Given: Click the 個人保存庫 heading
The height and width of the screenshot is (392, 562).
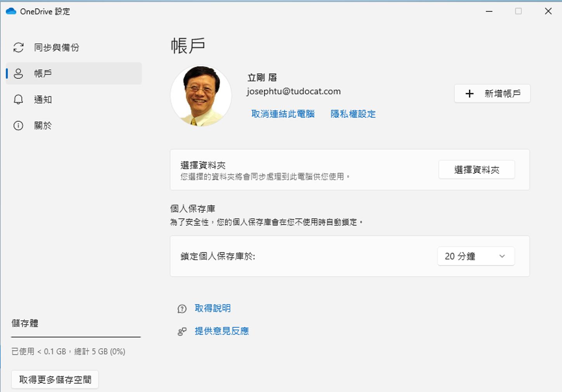Looking at the screenshot, I should pyautogui.click(x=193, y=209).
